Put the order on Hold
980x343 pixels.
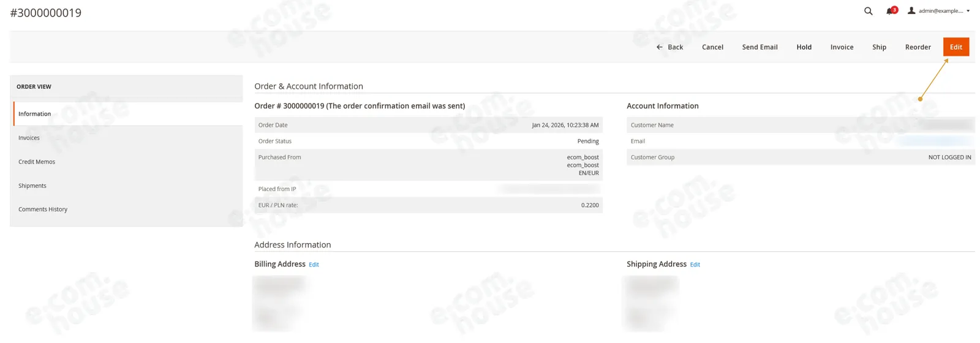click(x=804, y=47)
